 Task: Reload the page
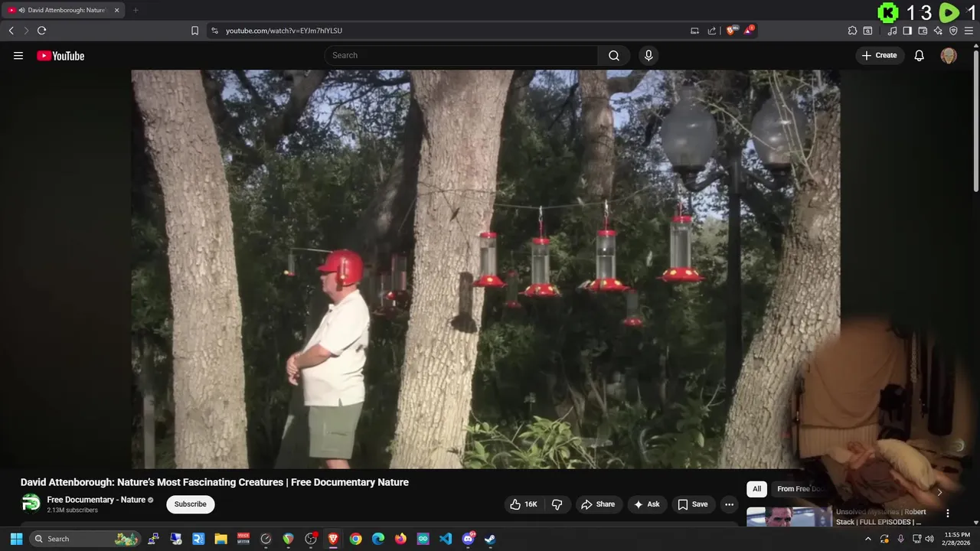pyautogui.click(x=41, y=31)
